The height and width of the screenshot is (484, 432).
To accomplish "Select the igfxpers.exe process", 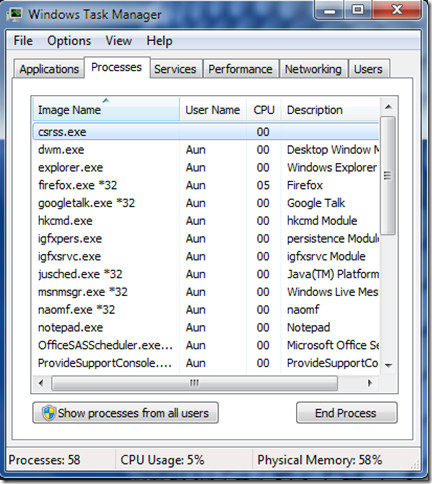I will [206, 239].
